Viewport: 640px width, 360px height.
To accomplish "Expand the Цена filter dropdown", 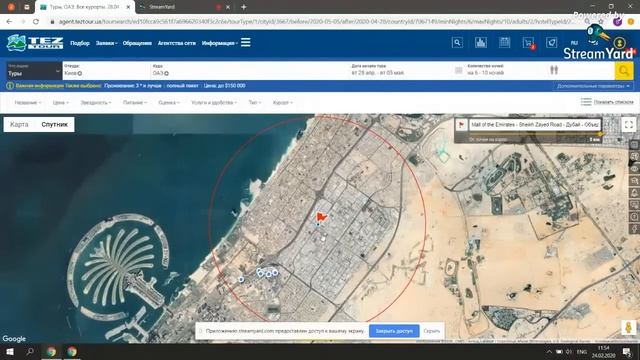I will point(60,102).
